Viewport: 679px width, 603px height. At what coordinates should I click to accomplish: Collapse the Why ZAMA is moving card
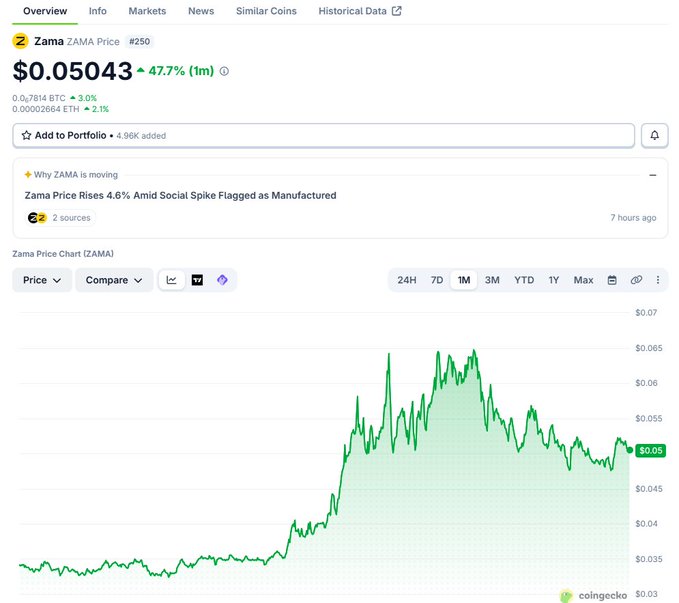pyautogui.click(x=653, y=175)
